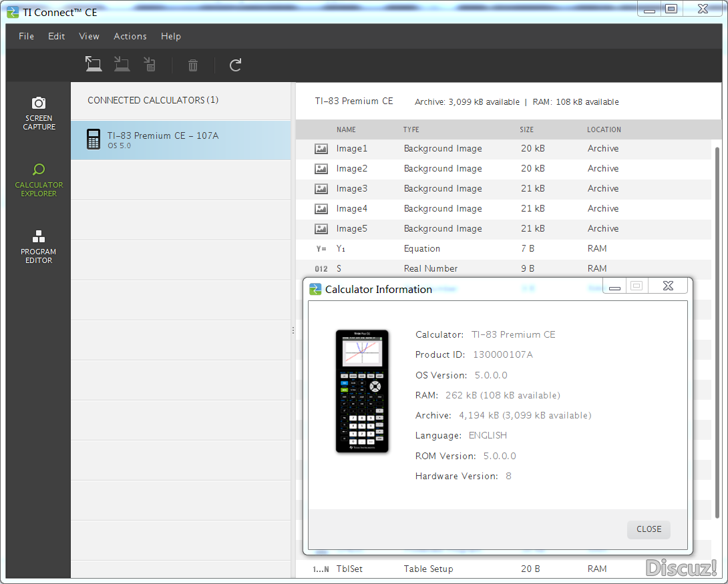728x584 pixels.
Task: Click Product ID value 130000107A
Action: click(x=503, y=355)
